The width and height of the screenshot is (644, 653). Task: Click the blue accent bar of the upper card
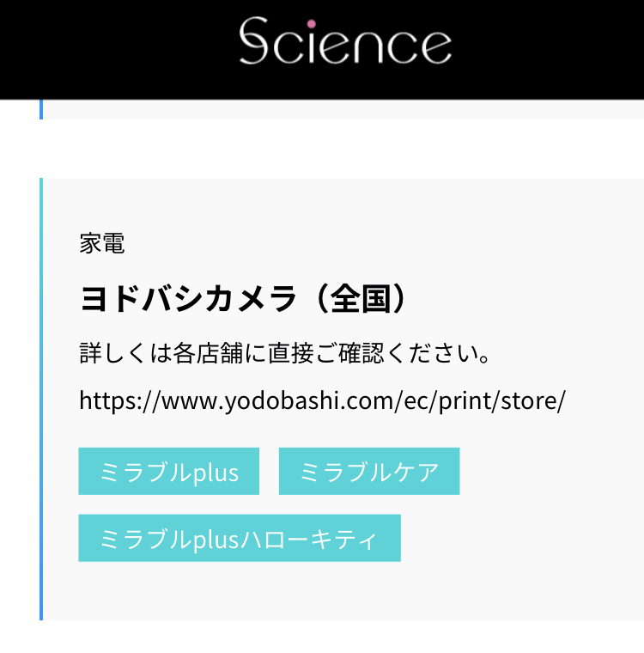(x=40, y=109)
